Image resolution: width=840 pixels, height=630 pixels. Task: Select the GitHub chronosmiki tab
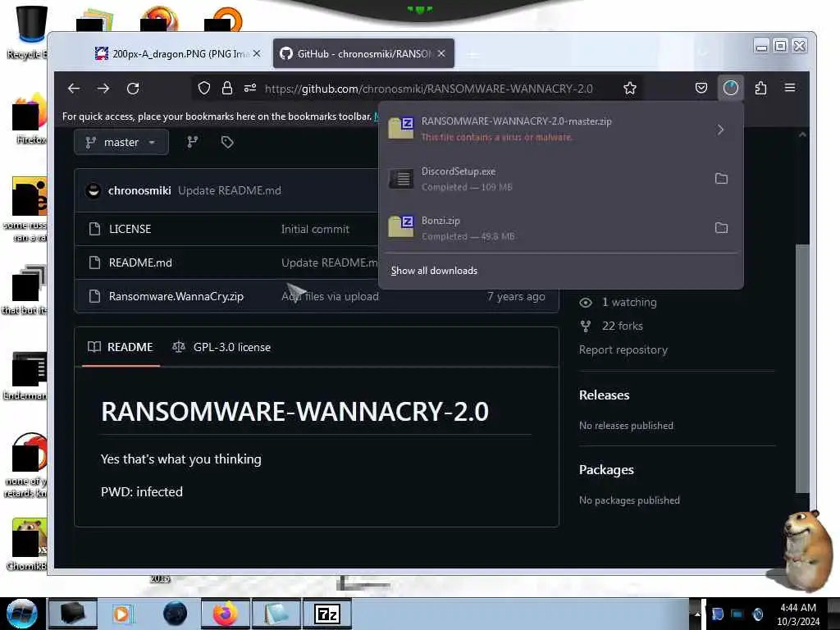click(x=363, y=53)
